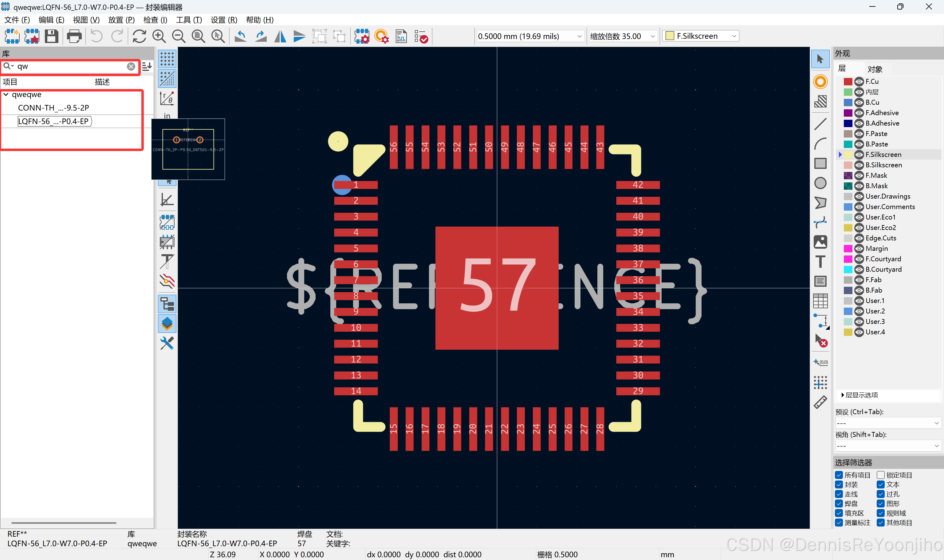Click the Undo arrow icon
Viewport: 944px width, 560px height.
[x=97, y=36]
